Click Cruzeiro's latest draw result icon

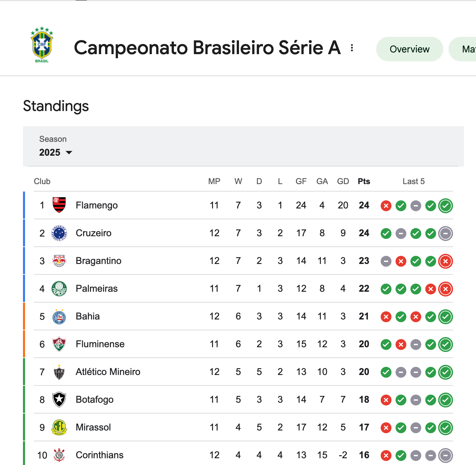pyautogui.click(x=446, y=233)
